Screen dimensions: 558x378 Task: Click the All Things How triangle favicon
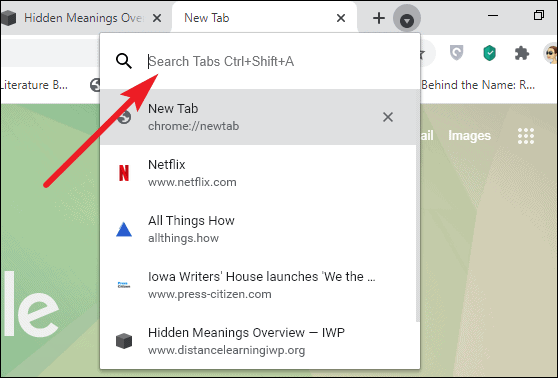[124, 230]
